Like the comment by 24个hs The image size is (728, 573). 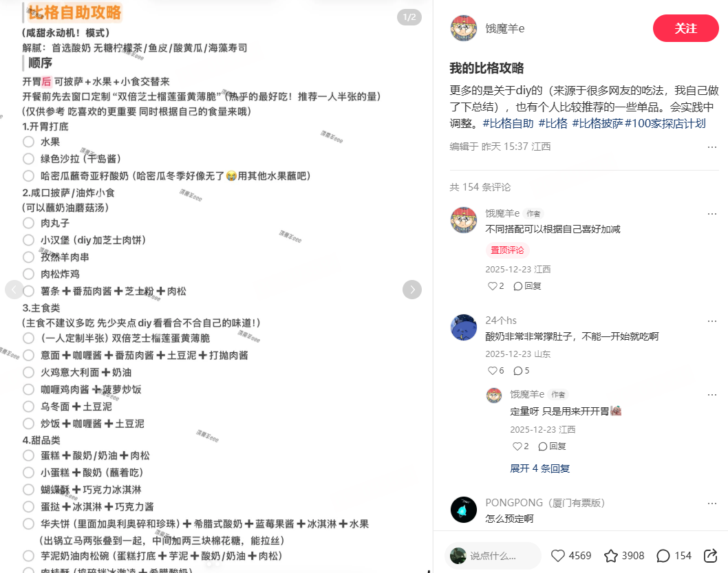pos(492,371)
